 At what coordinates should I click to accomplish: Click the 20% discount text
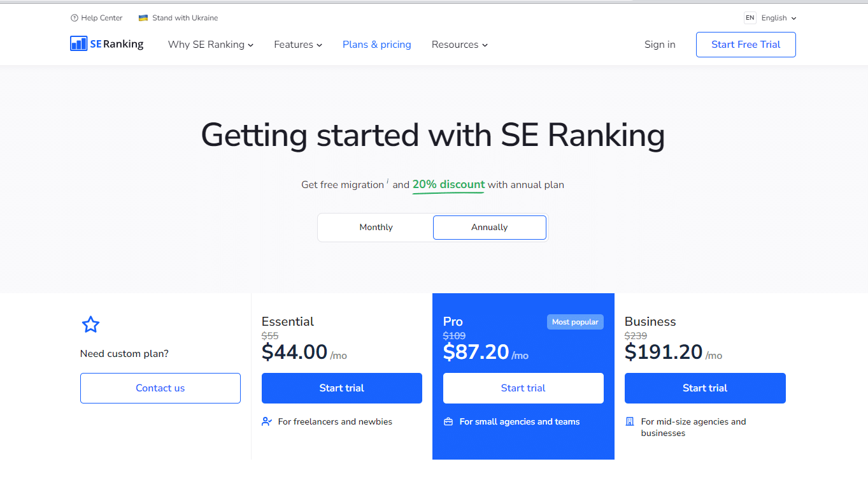448,184
